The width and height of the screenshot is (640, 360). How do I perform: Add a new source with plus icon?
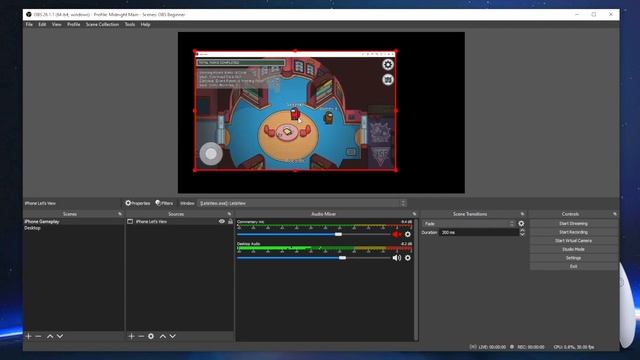pyautogui.click(x=131, y=336)
